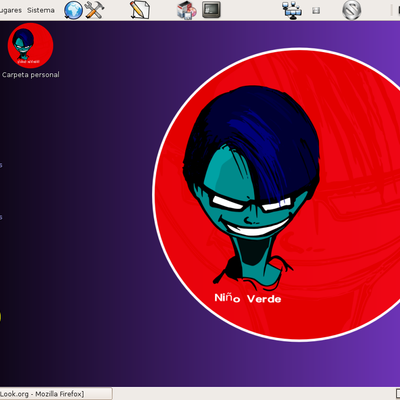Open the Sistema menu
400x400 pixels.
click(x=41, y=10)
